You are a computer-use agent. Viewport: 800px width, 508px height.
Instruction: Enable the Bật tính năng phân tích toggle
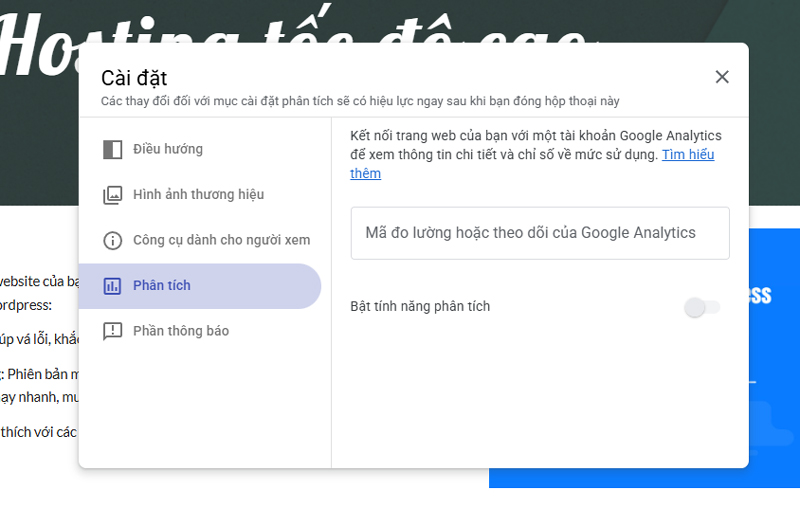click(x=702, y=308)
